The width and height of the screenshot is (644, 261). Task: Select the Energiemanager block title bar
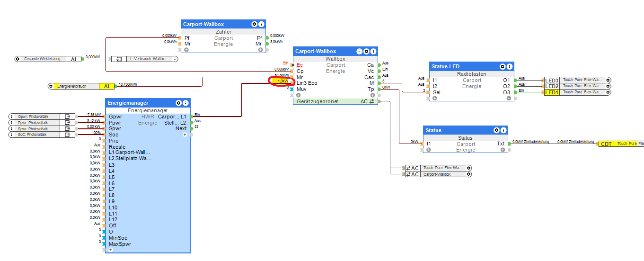pyautogui.click(x=148, y=103)
